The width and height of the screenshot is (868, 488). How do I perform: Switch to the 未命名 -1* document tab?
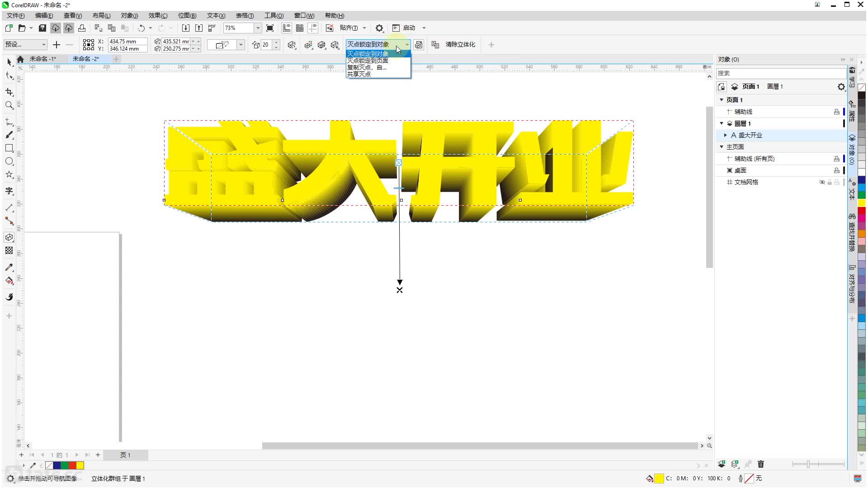43,59
